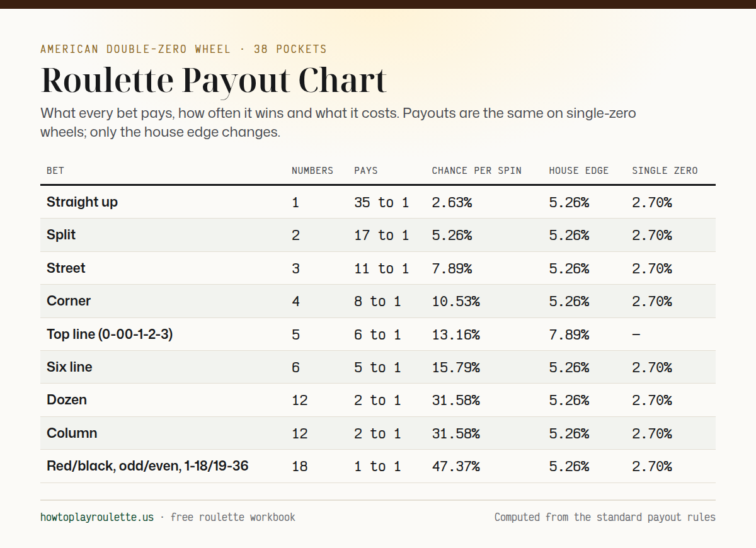Click the Red/black row 2.70% single zero value
The height and width of the screenshot is (548, 756).
[x=652, y=466]
